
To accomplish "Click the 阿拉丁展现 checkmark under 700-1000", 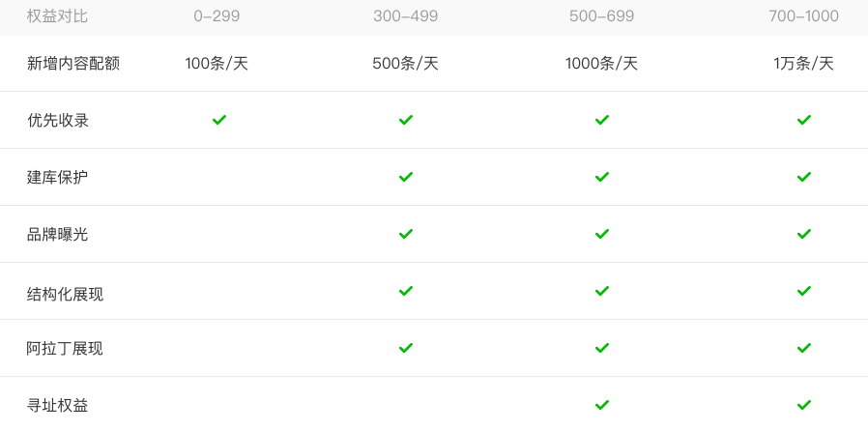I will pos(804,348).
